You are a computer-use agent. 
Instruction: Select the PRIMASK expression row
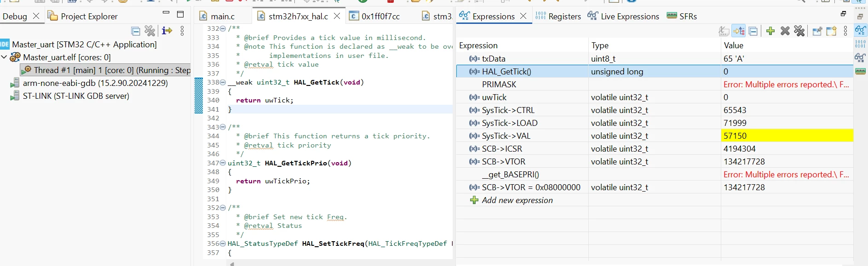(655, 84)
